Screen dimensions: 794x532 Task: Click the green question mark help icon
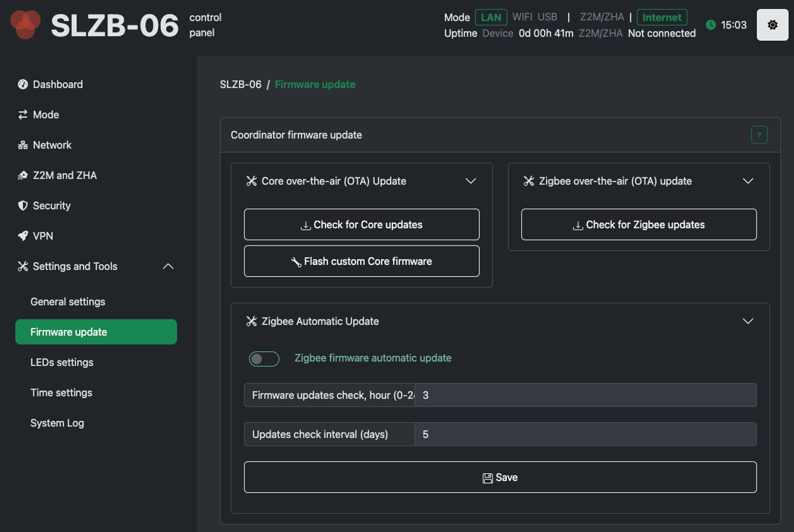coord(759,135)
